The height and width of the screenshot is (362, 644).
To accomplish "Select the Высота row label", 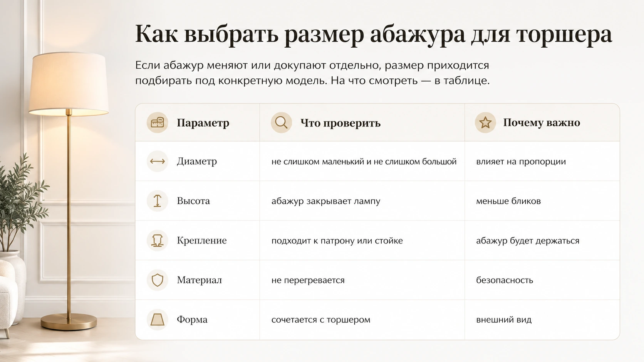I will [x=193, y=201].
